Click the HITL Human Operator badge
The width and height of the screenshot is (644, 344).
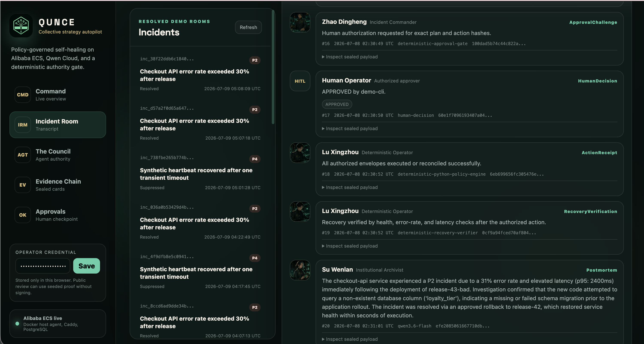(300, 81)
